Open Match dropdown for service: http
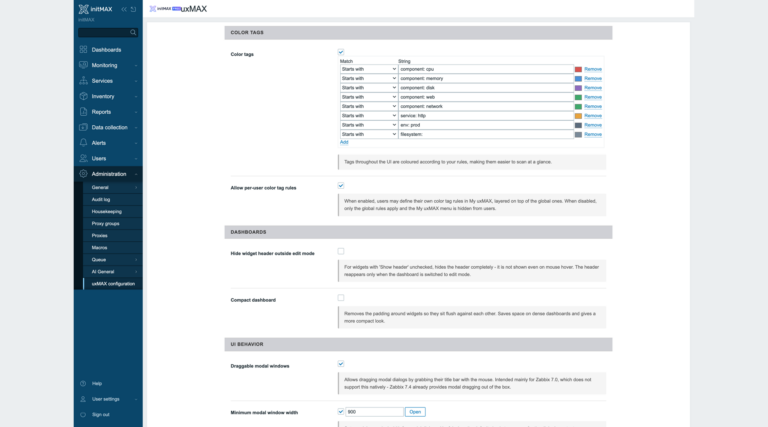The image size is (768, 427). pyautogui.click(x=369, y=116)
